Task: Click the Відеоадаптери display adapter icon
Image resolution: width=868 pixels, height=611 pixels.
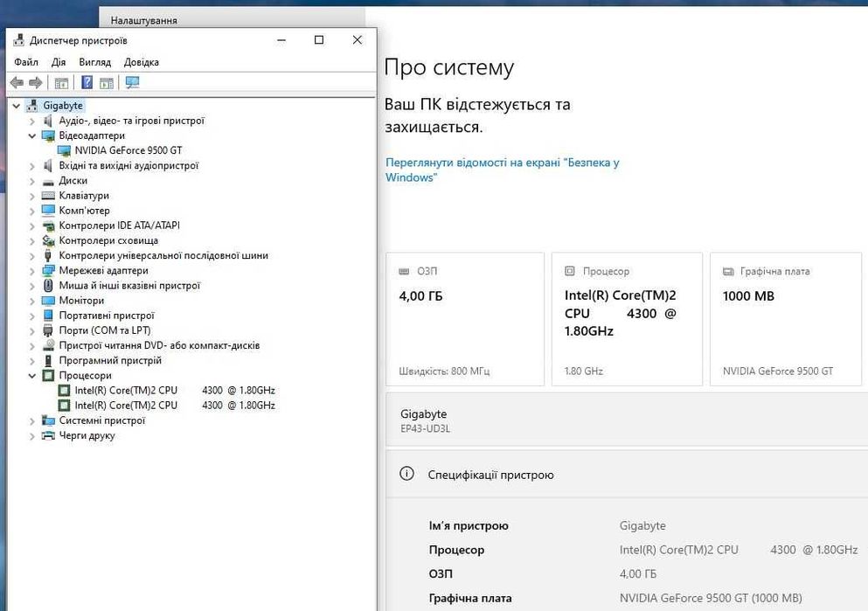Action: (48, 135)
